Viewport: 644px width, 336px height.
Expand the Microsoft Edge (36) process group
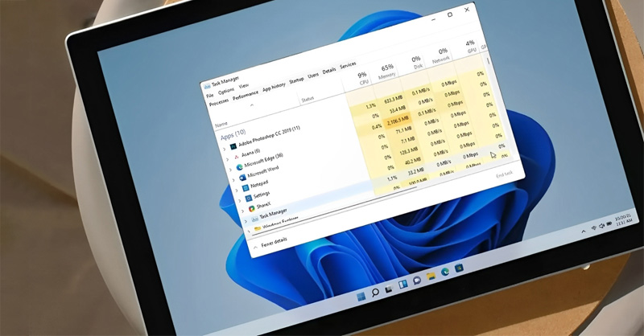click(230, 170)
